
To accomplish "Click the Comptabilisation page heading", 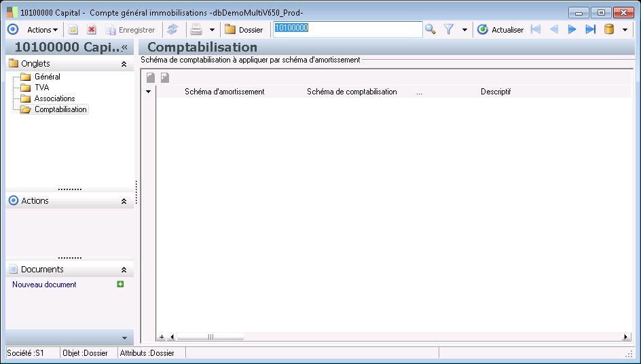I will click(x=202, y=47).
